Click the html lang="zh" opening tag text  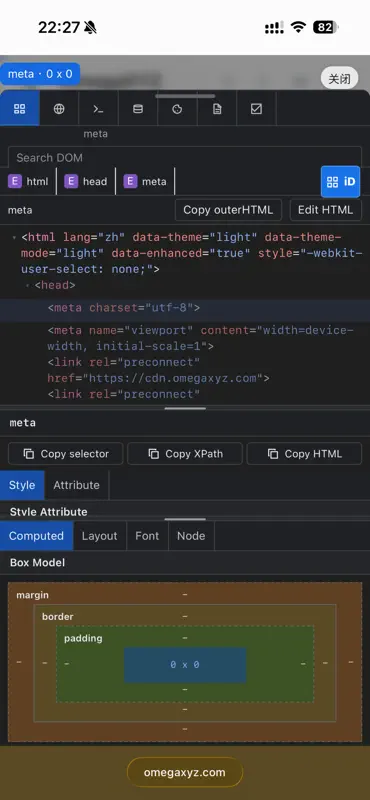(192, 253)
